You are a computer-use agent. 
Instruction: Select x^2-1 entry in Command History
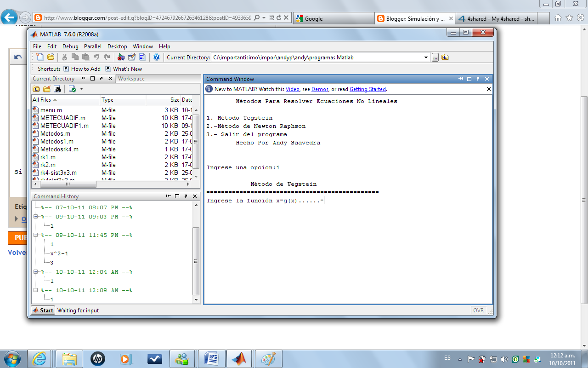[59, 253]
